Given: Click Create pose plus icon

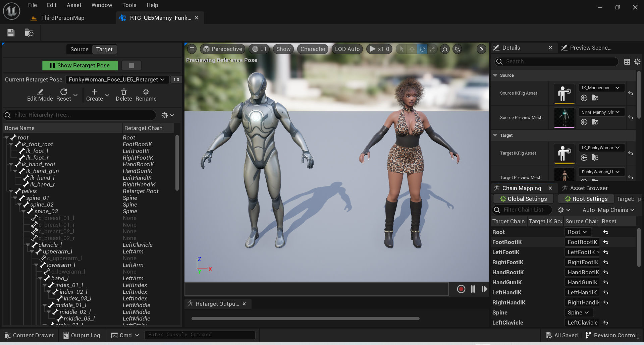Looking at the screenshot, I should [94, 95].
